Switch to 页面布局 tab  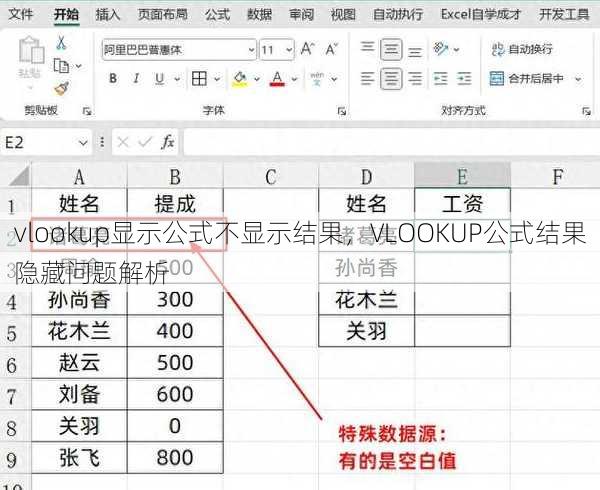(x=163, y=15)
